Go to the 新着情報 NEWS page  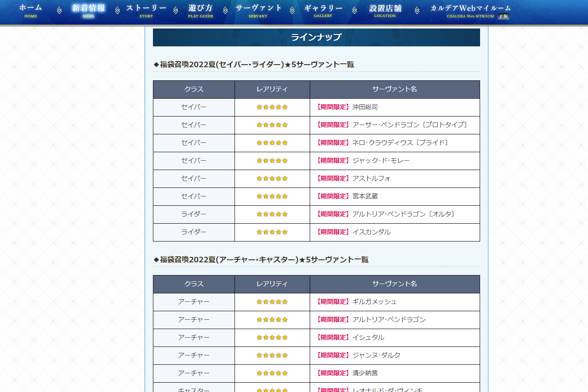pos(88,11)
